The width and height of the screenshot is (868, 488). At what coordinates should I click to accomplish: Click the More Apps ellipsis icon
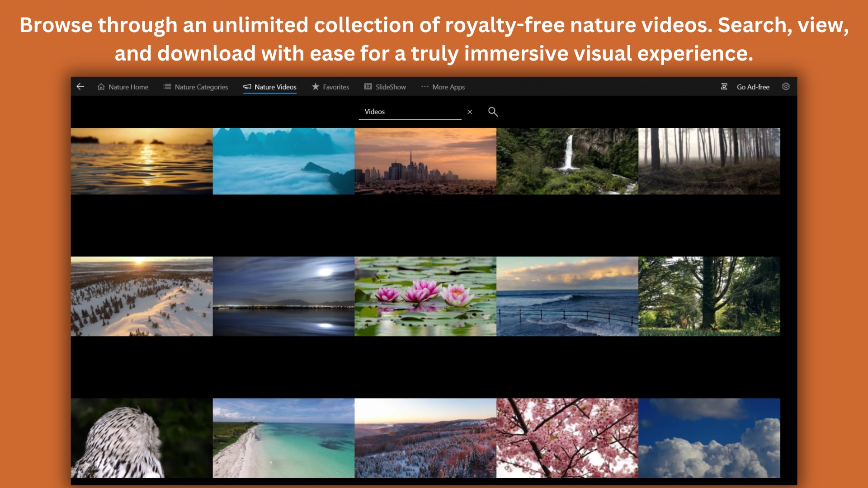point(425,87)
